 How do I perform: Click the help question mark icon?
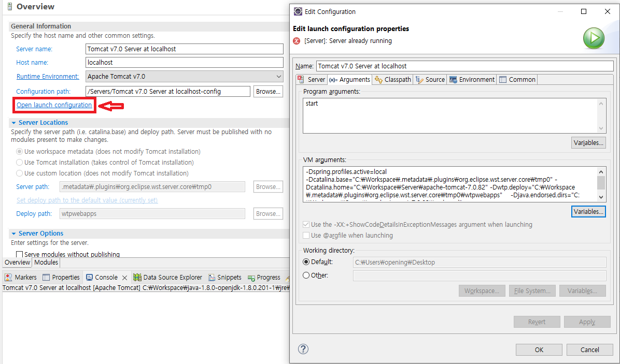point(303,349)
